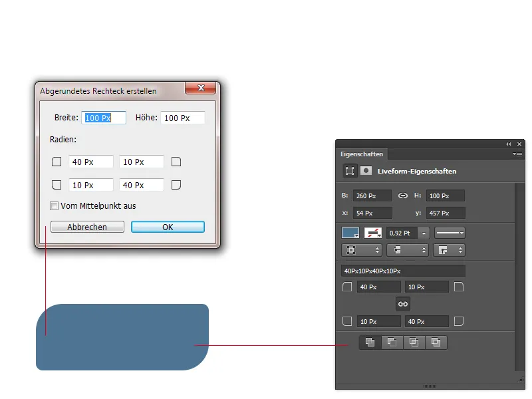Open the stroke corner join dropdown
This screenshot has width=532, height=399.
[449, 250]
